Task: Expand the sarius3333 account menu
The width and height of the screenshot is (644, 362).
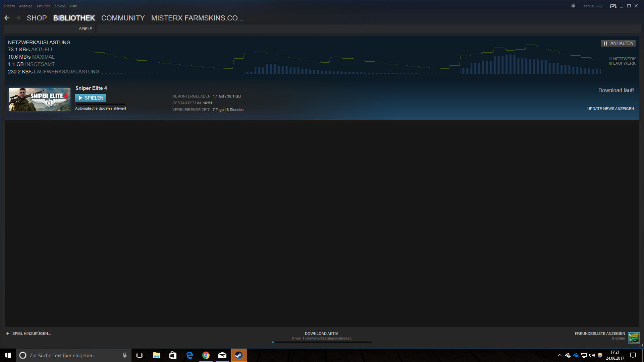Action: coord(592,6)
